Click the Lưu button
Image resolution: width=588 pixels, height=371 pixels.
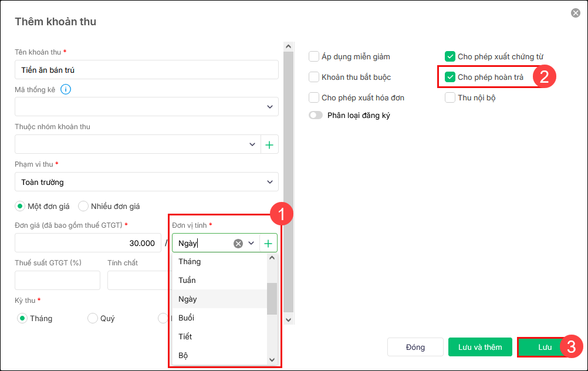pyautogui.click(x=545, y=347)
